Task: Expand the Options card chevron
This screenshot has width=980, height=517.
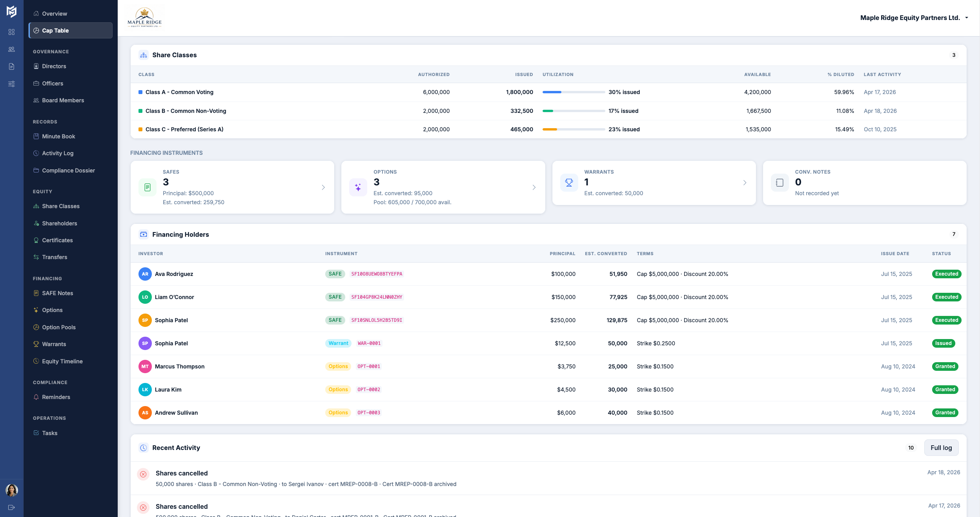Action: pos(534,187)
